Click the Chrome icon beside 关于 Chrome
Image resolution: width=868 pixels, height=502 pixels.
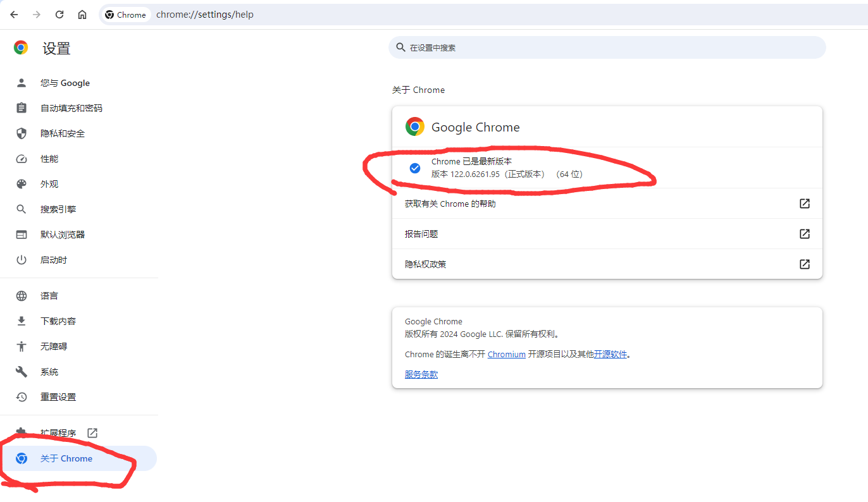[22, 458]
